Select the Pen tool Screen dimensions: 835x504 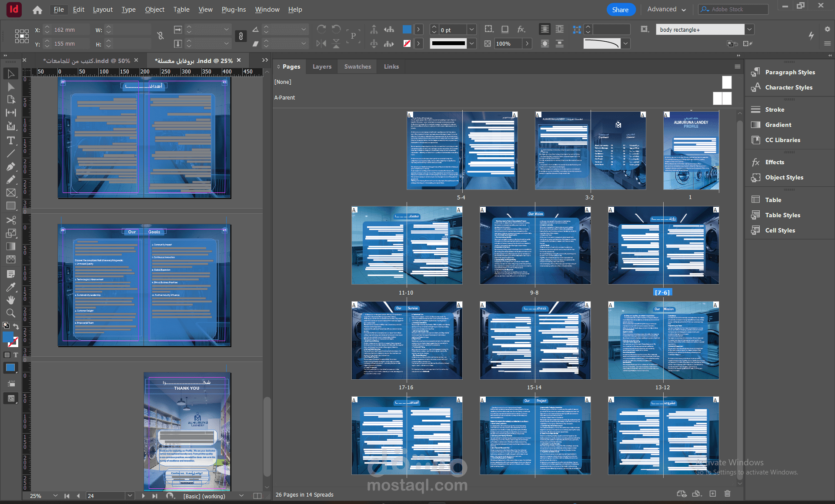[x=11, y=166]
